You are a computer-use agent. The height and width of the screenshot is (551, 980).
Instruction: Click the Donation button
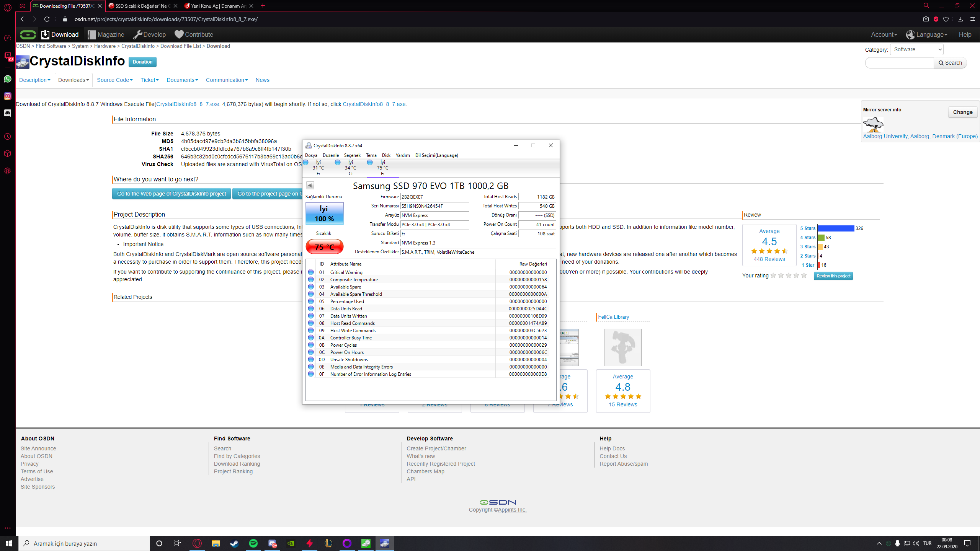click(142, 62)
